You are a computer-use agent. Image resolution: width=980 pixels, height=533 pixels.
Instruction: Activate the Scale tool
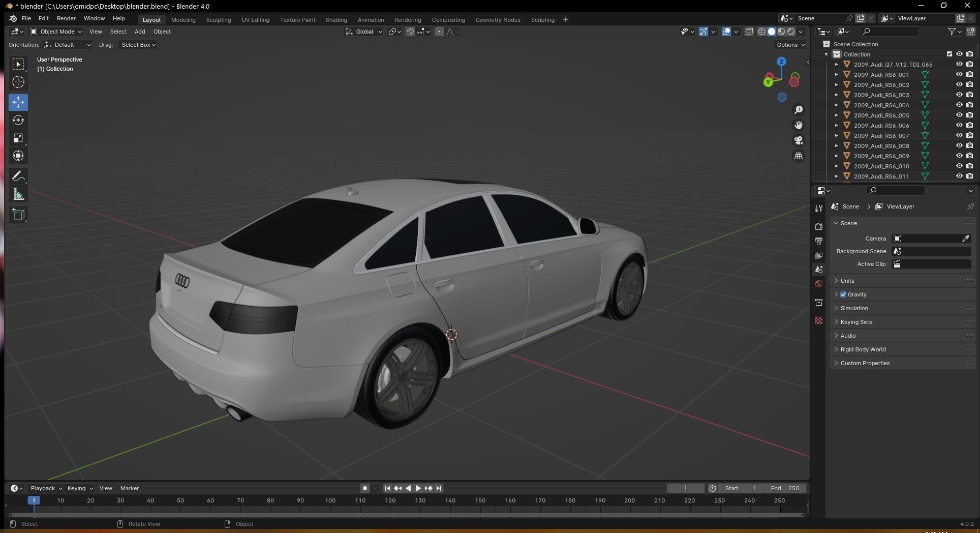point(18,138)
